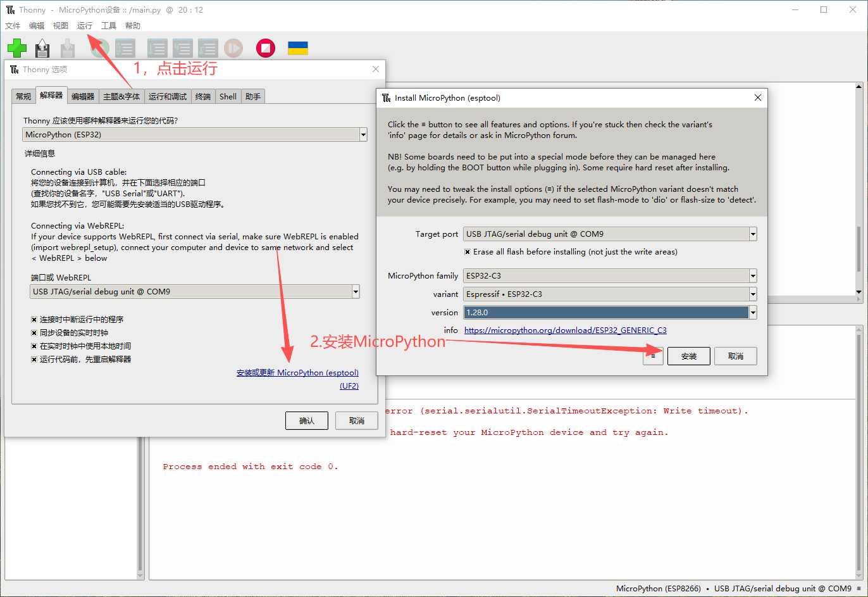Click the editor scrollbar's up arrow
The image size is (868, 597).
pos(859,87)
